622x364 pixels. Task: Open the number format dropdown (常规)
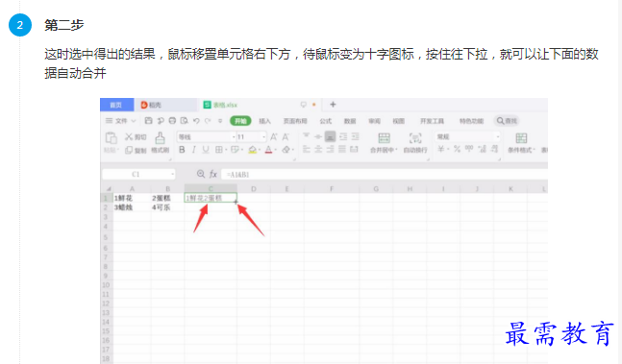497,136
